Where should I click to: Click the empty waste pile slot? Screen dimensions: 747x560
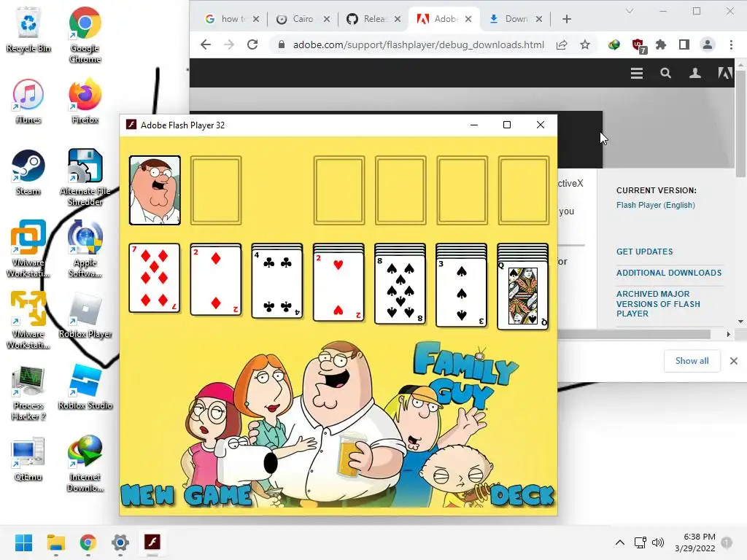coord(216,190)
